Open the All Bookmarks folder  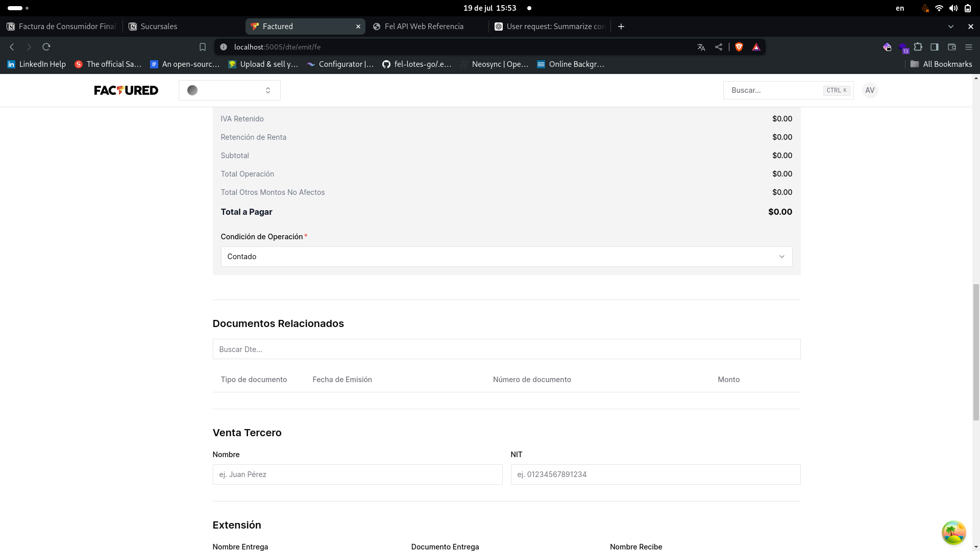pyautogui.click(x=941, y=64)
